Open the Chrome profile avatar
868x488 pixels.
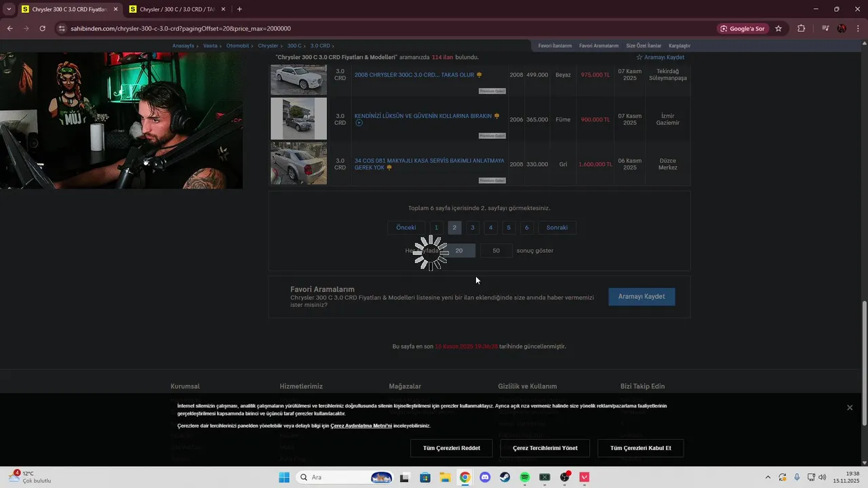(842, 28)
